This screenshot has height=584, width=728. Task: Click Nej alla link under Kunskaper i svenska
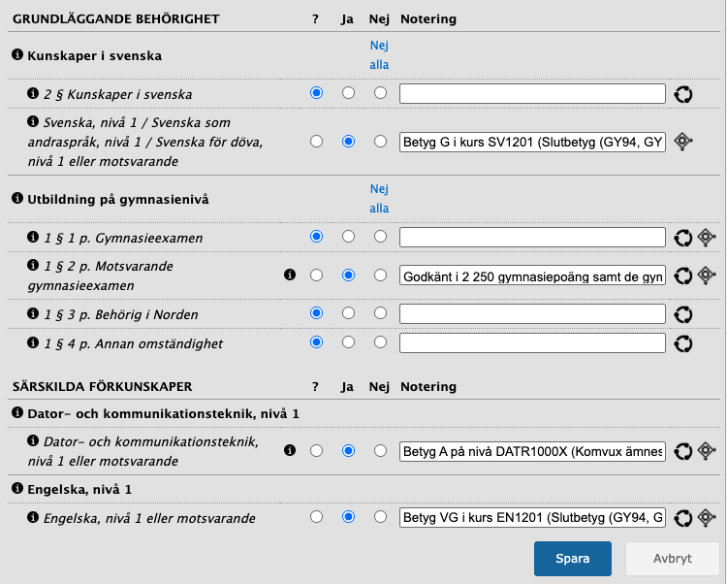[379, 55]
